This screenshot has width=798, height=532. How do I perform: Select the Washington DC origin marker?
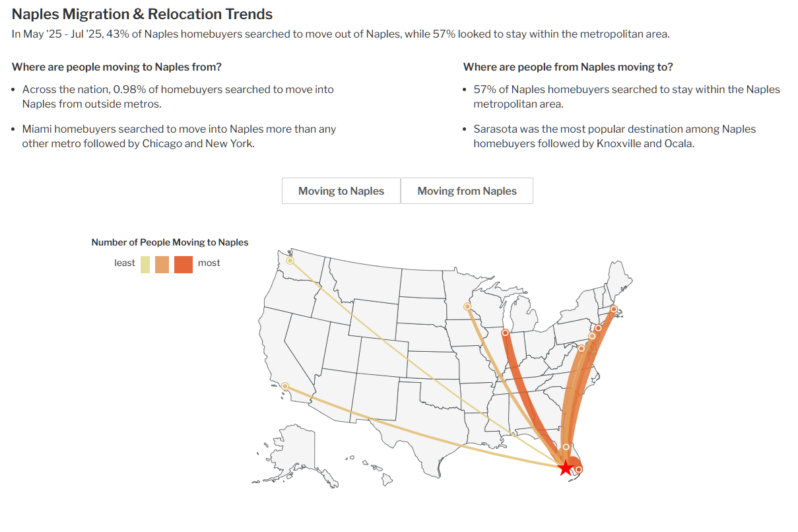tap(582, 349)
